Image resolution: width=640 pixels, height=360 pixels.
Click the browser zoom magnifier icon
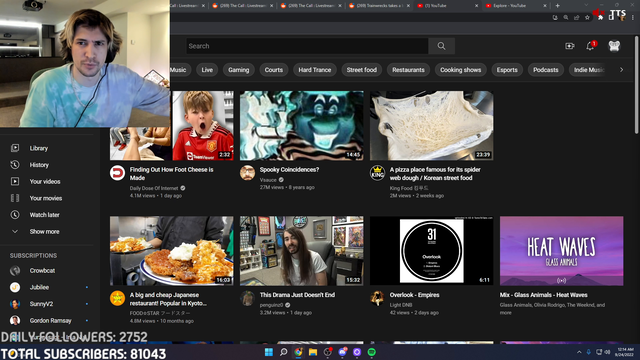coord(566,18)
